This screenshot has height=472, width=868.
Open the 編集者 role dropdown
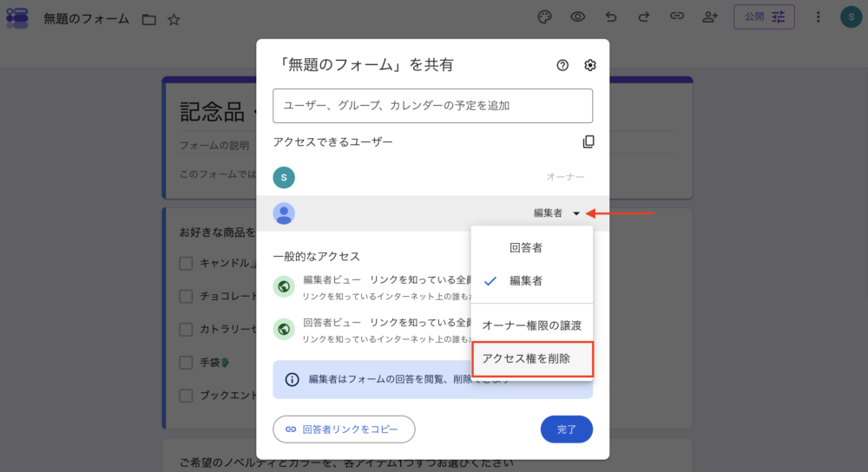[x=556, y=213]
